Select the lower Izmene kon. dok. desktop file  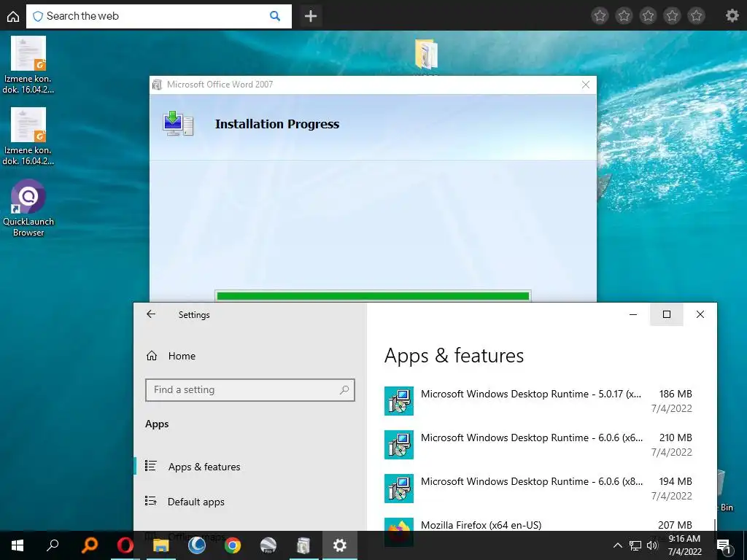(28, 136)
